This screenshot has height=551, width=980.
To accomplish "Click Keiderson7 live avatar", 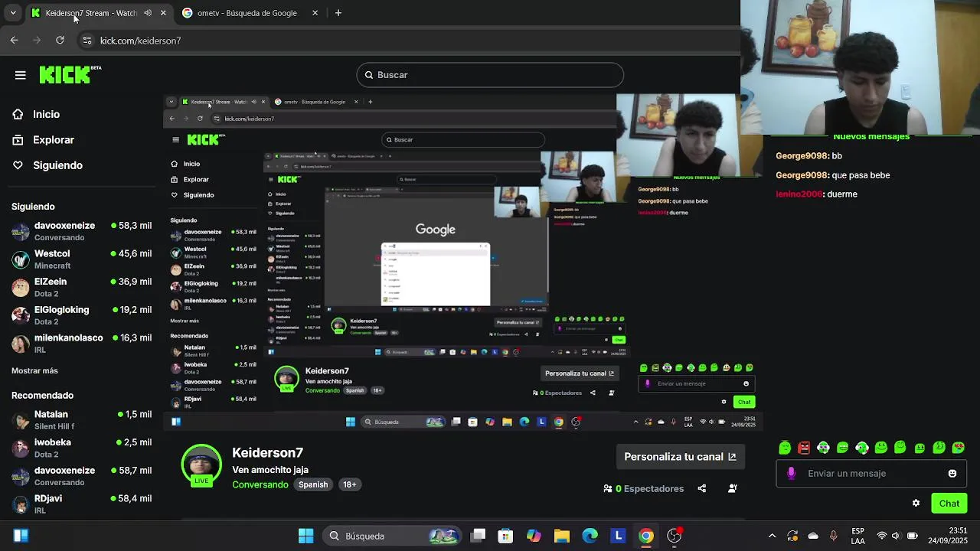I will [201, 465].
